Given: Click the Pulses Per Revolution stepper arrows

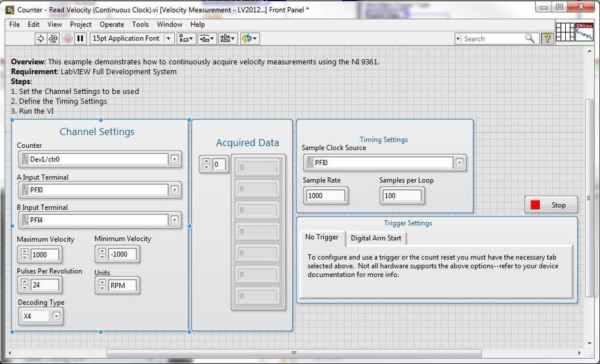Looking at the screenshot, I should [25, 285].
